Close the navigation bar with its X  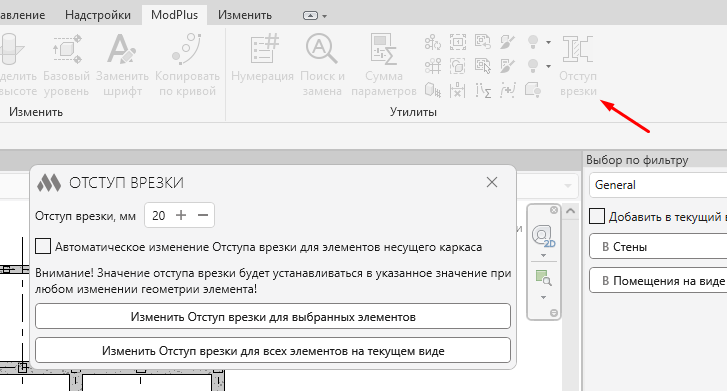pyautogui.click(x=554, y=210)
